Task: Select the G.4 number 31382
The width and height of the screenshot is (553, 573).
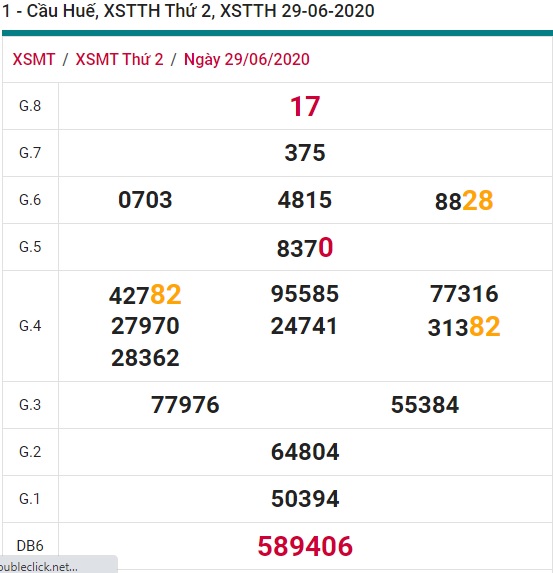Action: [x=464, y=327]
